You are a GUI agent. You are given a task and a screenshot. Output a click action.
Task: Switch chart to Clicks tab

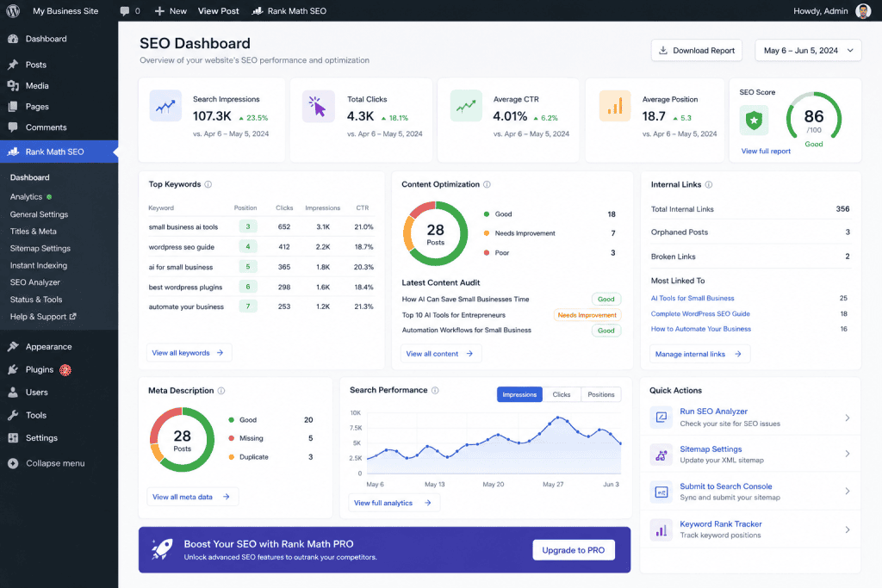[562, 394]
